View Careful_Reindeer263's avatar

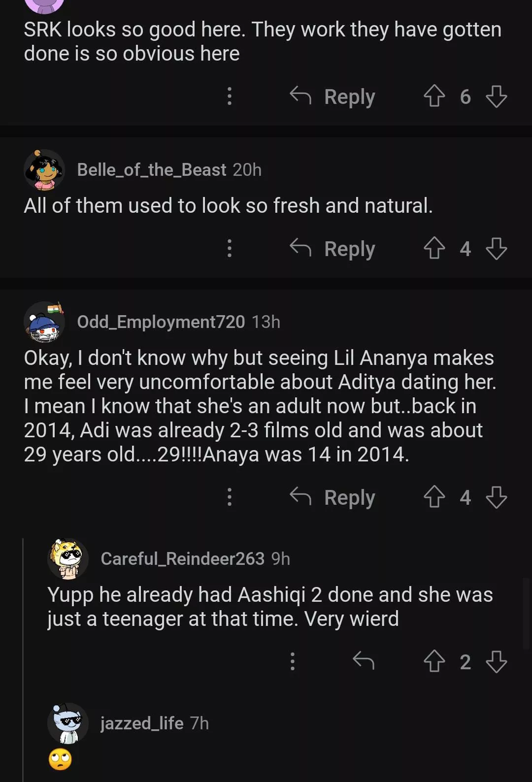pyautogui.click(x=67, y=559)
